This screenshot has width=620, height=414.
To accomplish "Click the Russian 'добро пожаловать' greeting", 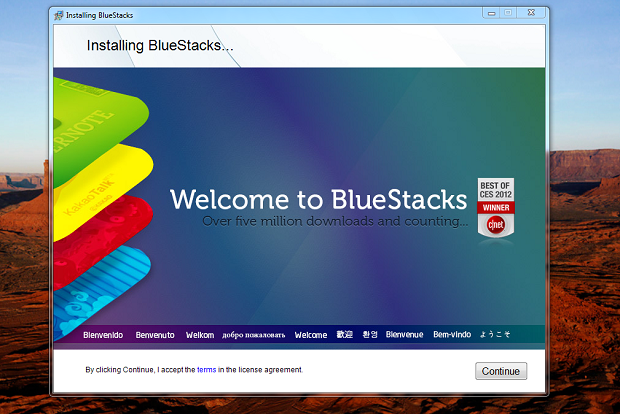I will (253, 335).
